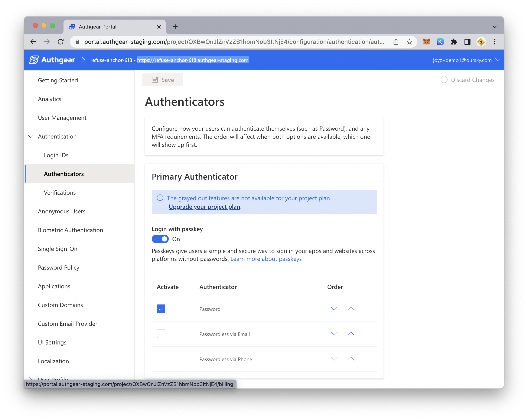Click the Authgear logo in header
Screen dimensions: 528x420
tap(52, 60)
